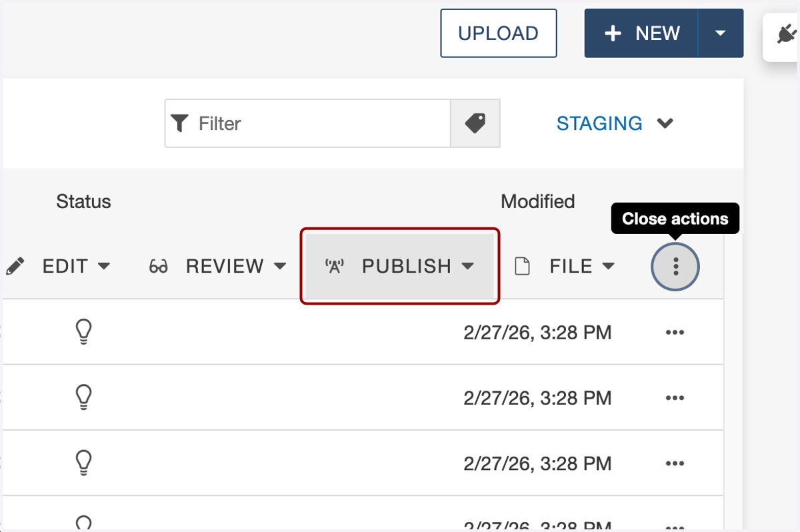Click the Status column header
The width and height of the screenshot is (800, 532).
pos(83,201)
